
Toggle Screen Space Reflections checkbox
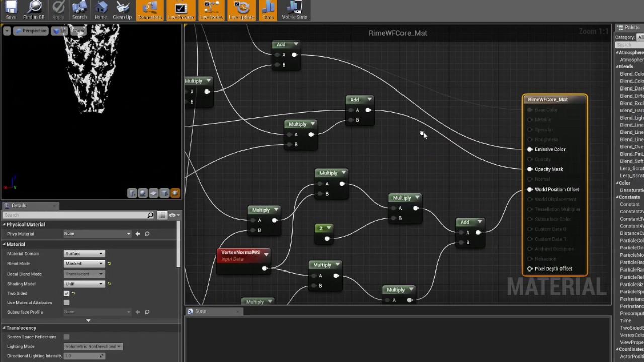[67, 337]
